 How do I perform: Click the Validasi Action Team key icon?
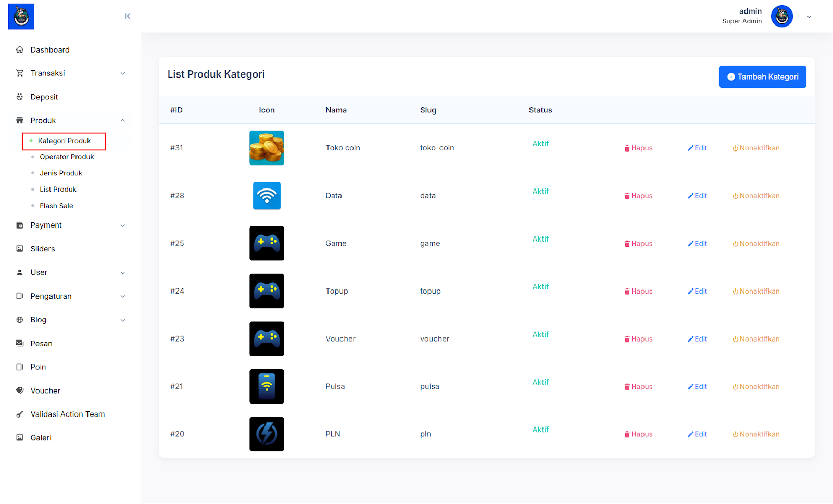(x=20, y=414)
